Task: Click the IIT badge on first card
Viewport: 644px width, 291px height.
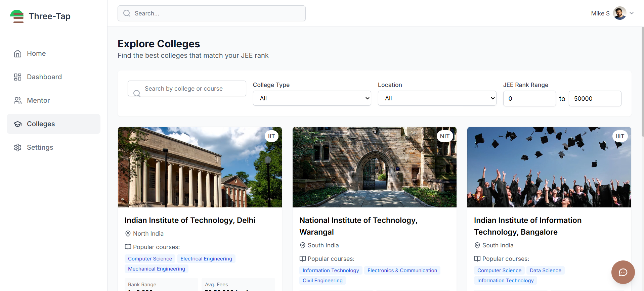Action: (271, 136)
